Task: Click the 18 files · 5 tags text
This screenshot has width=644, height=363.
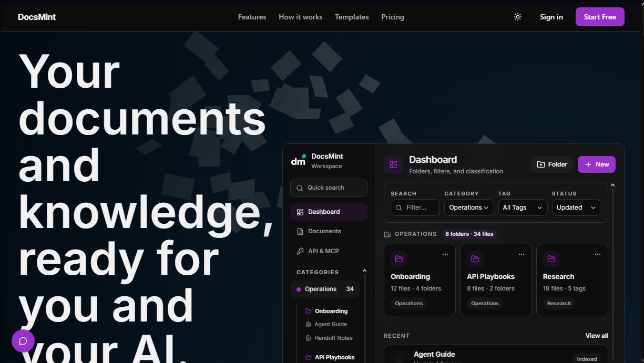Action: pos(564,288)
